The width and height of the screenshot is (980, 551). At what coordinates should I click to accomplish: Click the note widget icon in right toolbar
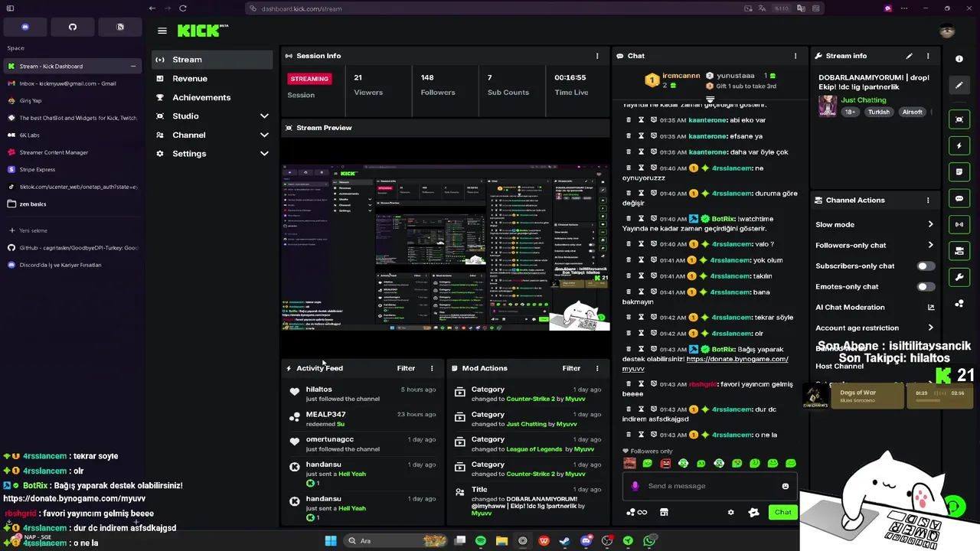click(959, 172)
